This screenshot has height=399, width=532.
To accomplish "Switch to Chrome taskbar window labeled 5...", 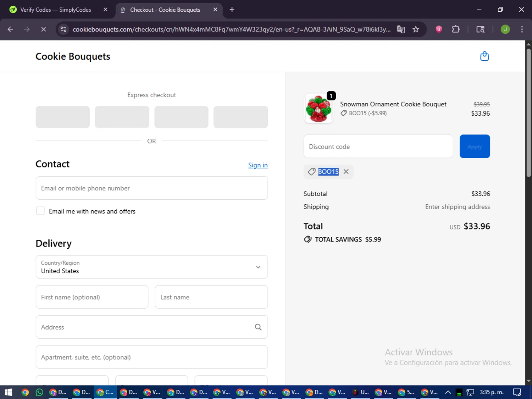I will 407,392.
